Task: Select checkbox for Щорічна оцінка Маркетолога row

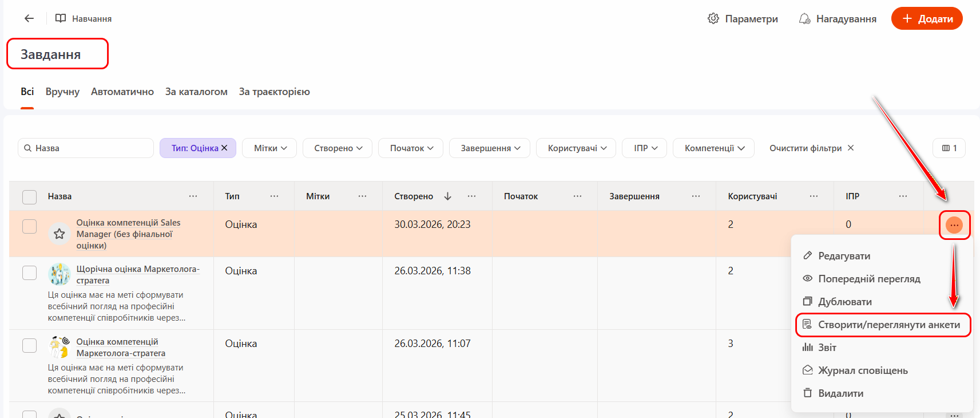Action: pos(29,273)
